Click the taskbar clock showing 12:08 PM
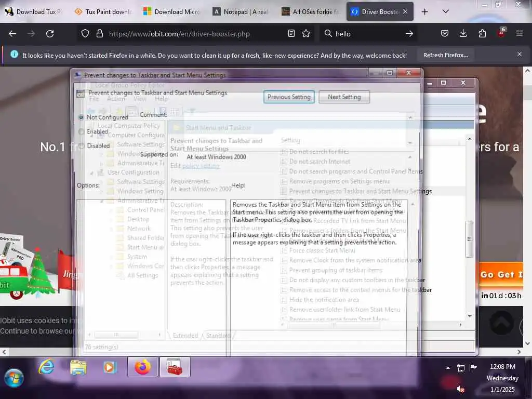532x399 pixels. pos(502,378)
